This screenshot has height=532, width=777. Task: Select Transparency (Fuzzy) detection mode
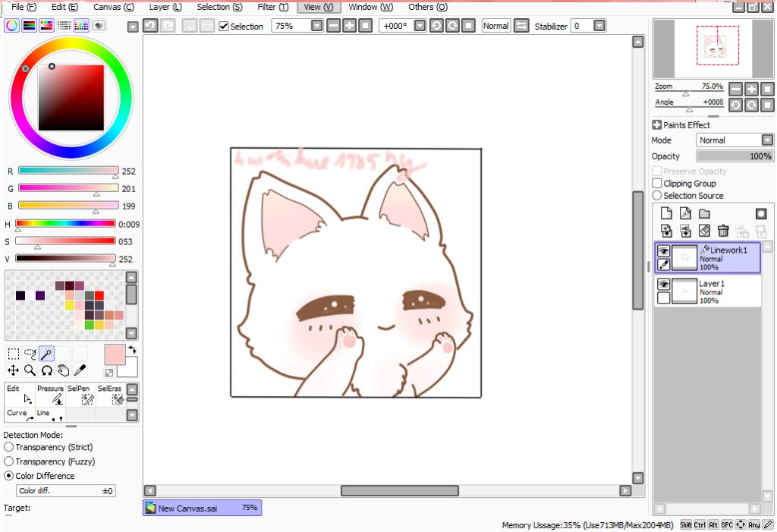click(x=9, y=461)
